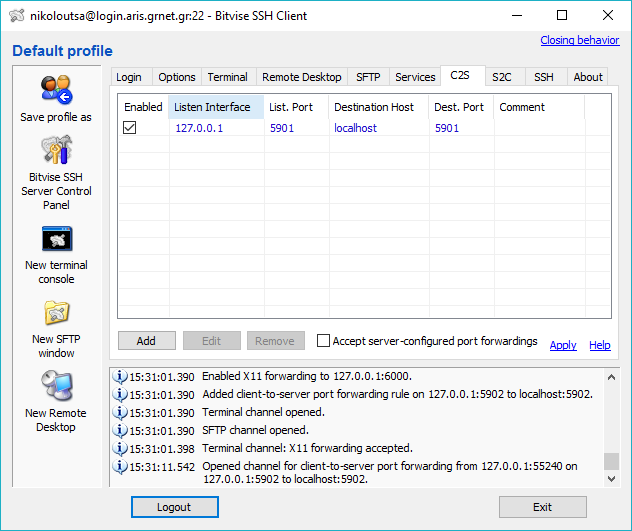
Task: Sort by Listen Interface column header
Action: [x=213, y=107]
